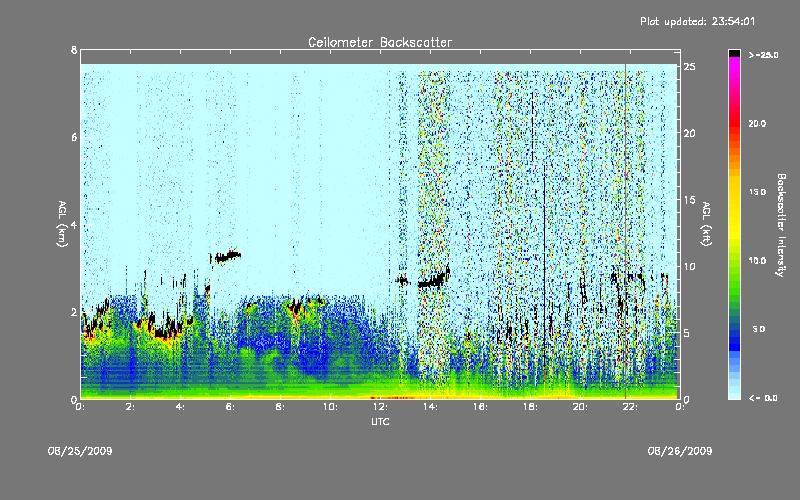Click the right 'AGL (kft)' axis label
Image resolution: width=800 pixels, height=500 pixels.
point(707,224)
